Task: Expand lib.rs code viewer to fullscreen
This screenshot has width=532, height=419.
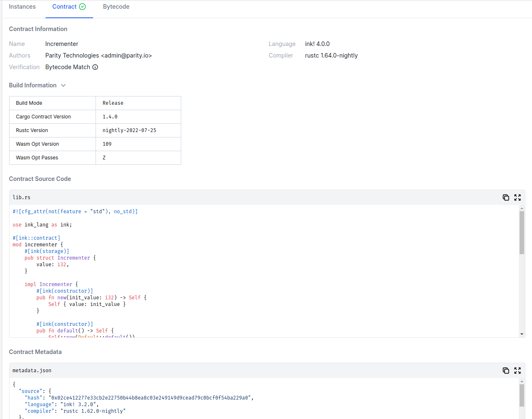Action: tap(518, 197)
